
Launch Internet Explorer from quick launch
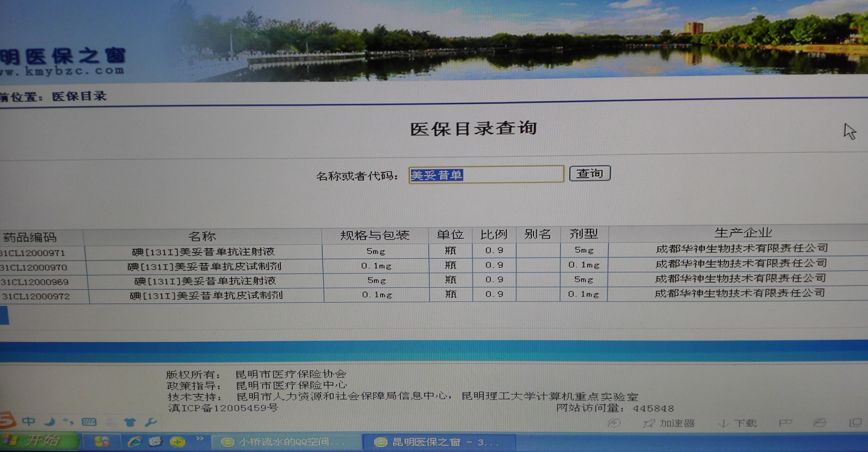(x=135, y=442)
